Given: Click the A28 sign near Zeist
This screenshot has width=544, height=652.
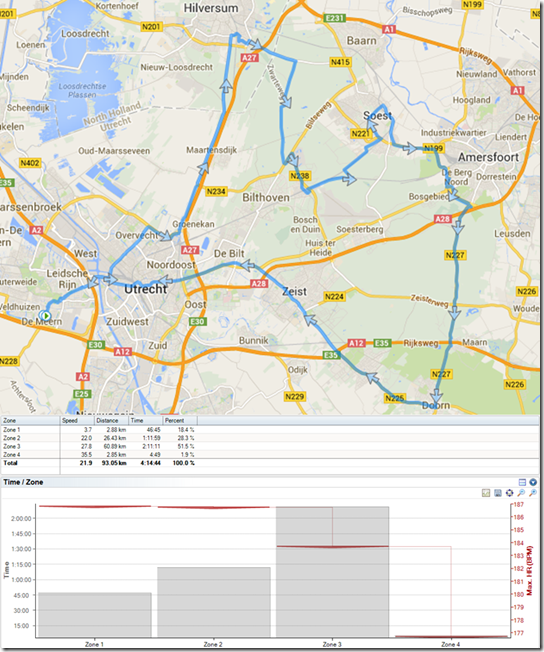Looking at the screenshot, I should coord(259,283).
